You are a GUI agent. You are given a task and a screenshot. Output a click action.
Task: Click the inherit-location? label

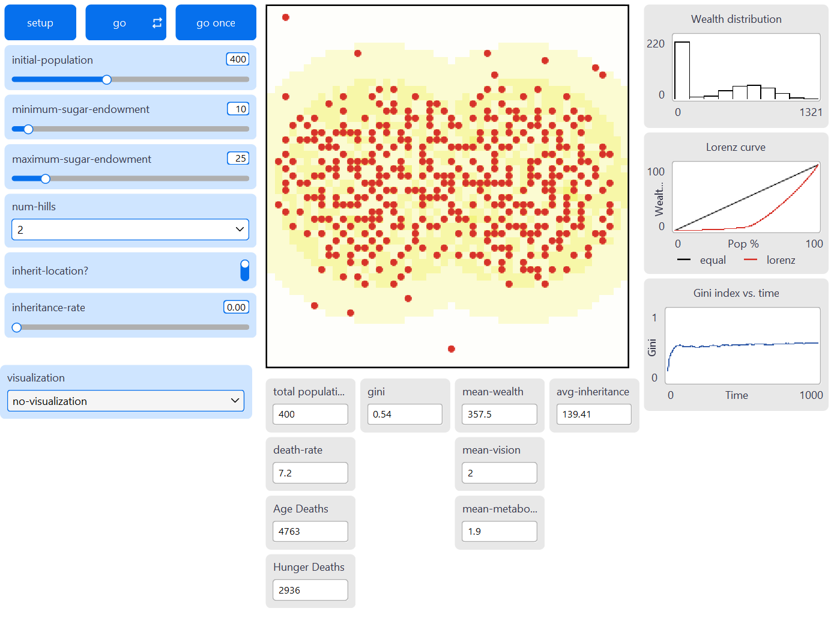(x=50, y=271)
